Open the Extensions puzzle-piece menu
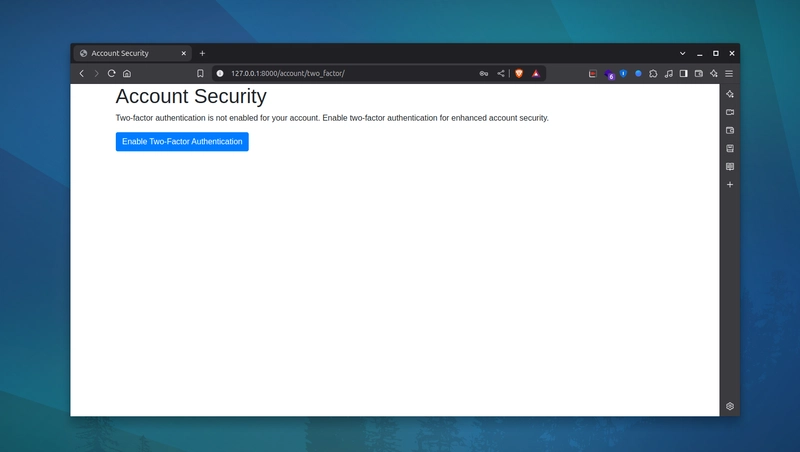This screenshot has height=452, width=800. point(653,73)
